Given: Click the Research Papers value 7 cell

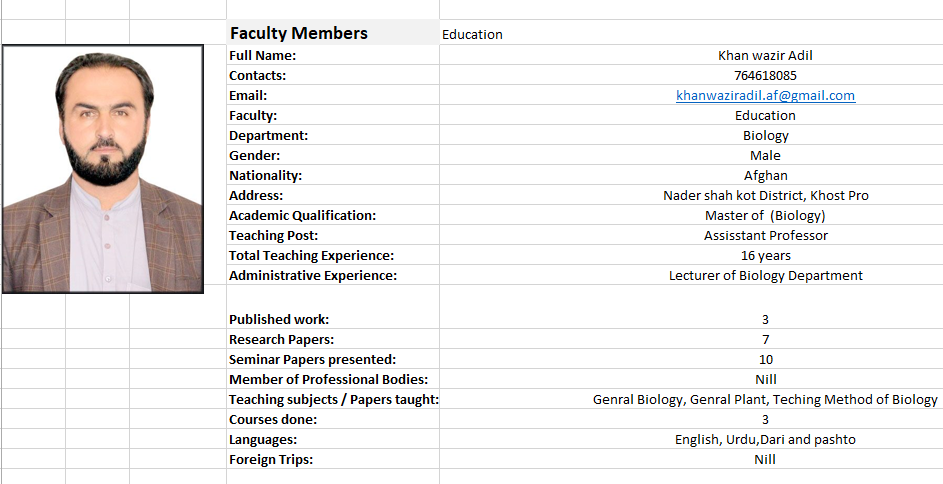Looking at the screenshot, I should point(691,339).
